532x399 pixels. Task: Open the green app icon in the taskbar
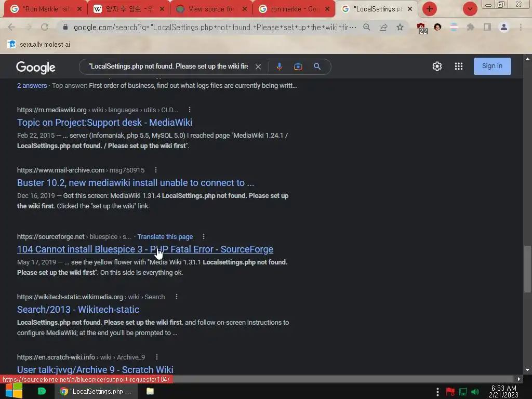[42, 391]
